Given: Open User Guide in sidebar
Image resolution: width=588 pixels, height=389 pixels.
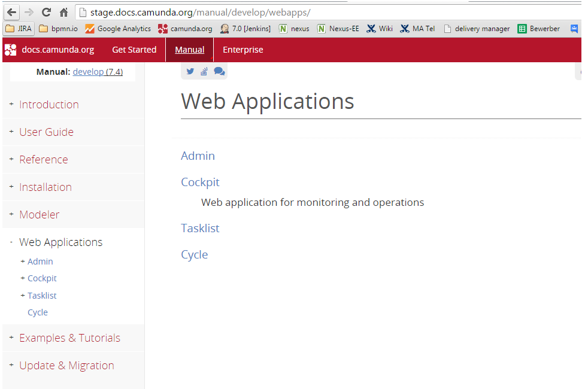Looking at the screenshot, I should pos(47,132).
